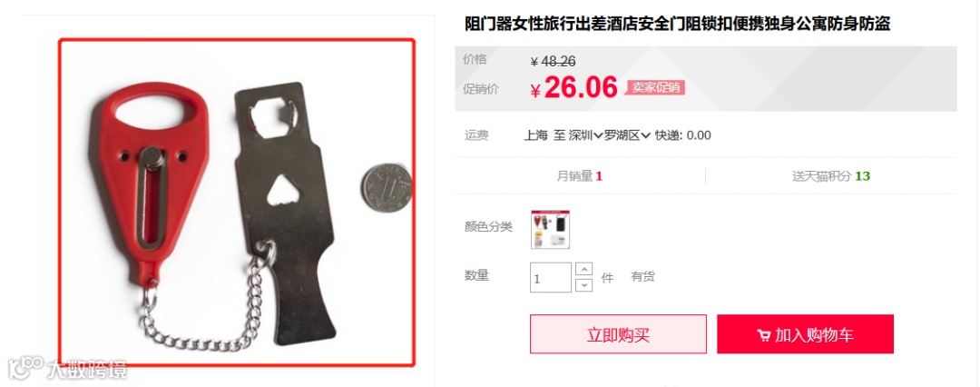Click the 送天猫积分 points tab
The height and width of the screenshot is (387, 980).
pos(831,176)
